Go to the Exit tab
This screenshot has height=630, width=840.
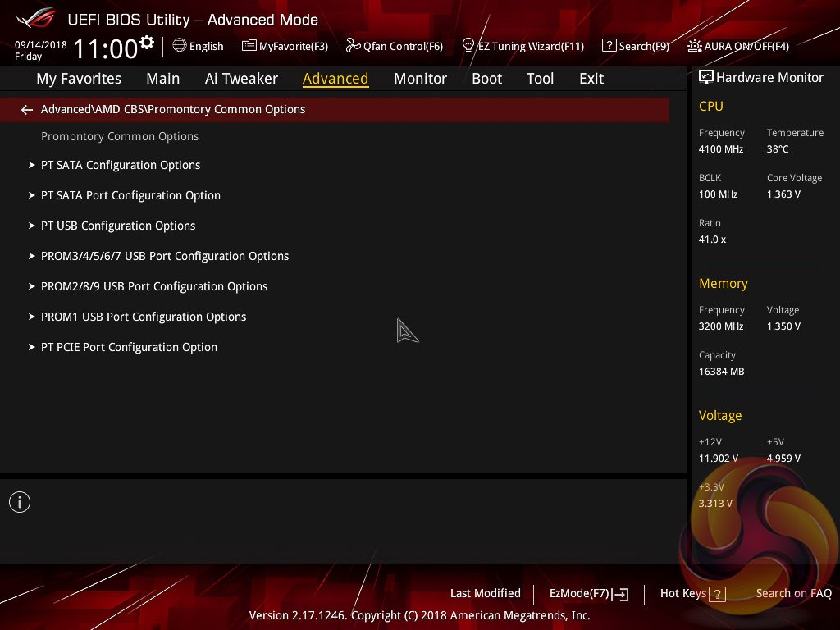point(591,79)
